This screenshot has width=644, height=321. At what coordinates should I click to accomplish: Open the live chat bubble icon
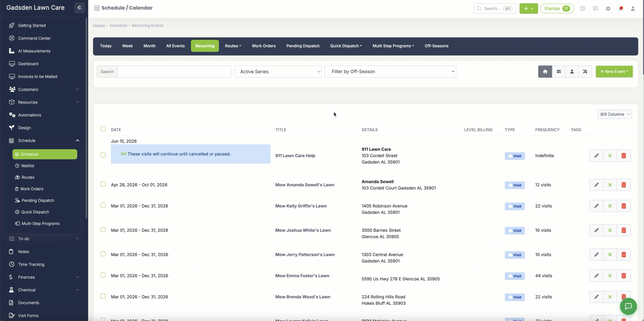click(x=628, y=306)
